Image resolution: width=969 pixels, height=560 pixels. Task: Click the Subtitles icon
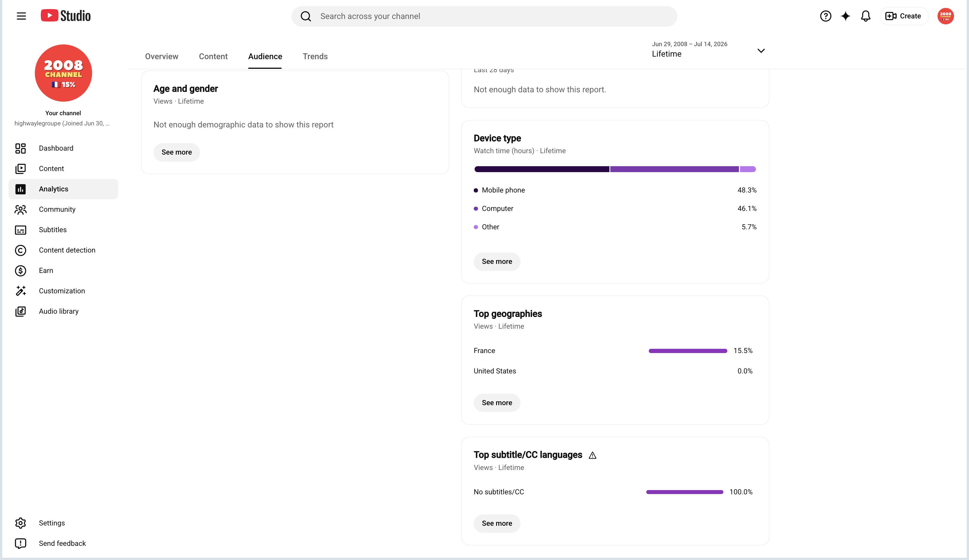coord(20,230)
